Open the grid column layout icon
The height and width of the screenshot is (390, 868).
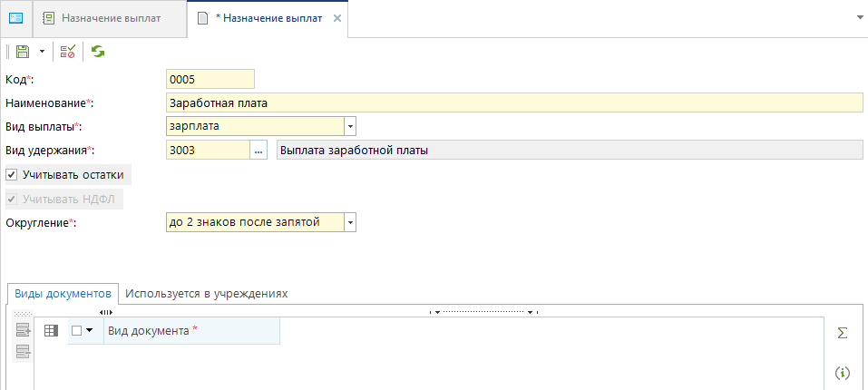tap(51, 331)
